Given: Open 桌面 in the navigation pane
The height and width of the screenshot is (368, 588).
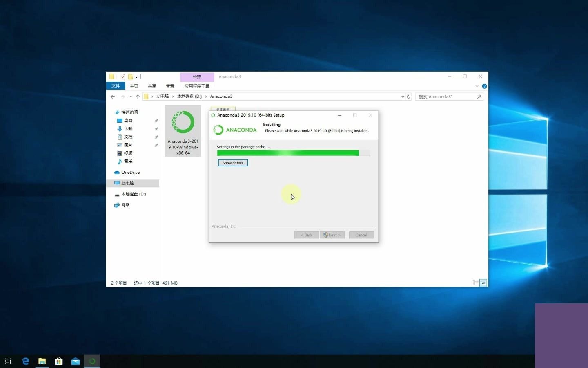Looking at the screenshot, I should pyautogui.click(x=128, y=121).
